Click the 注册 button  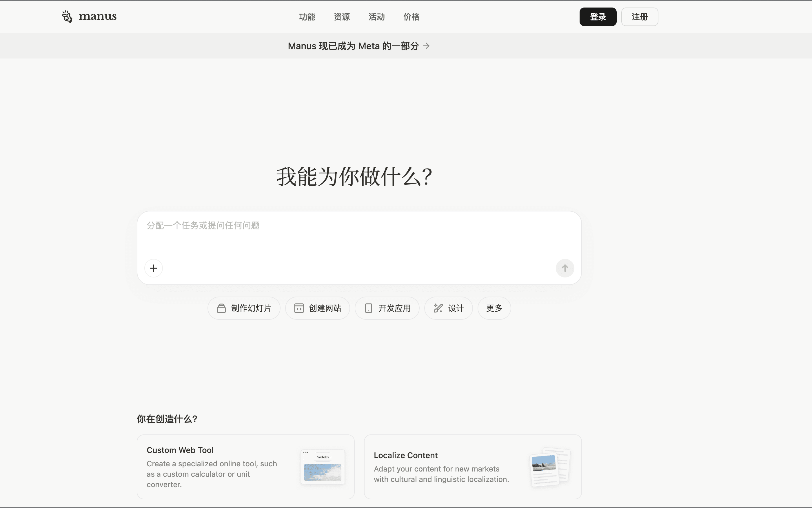click(640, 17)
